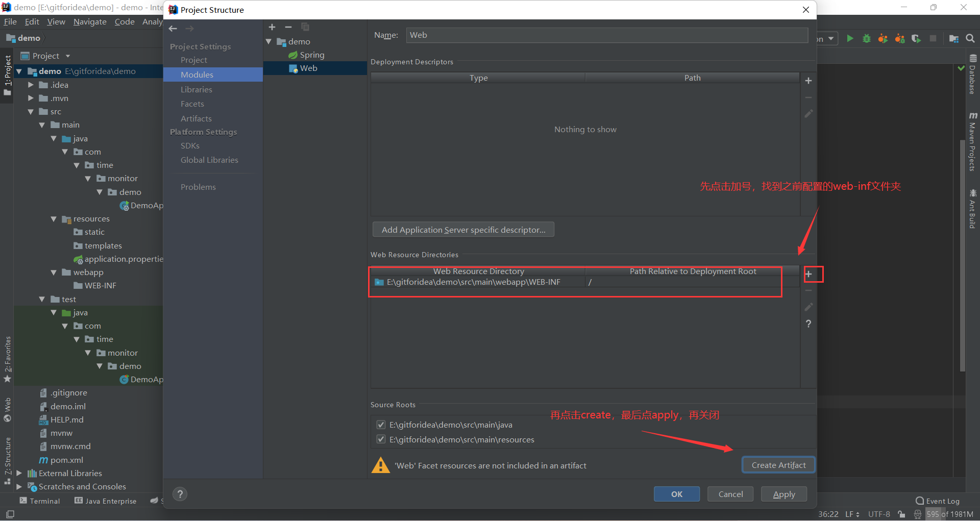The image size is (980, 521).
Task: Click the edit deployment descriptor pencil icon
Action: coord(808,114)
